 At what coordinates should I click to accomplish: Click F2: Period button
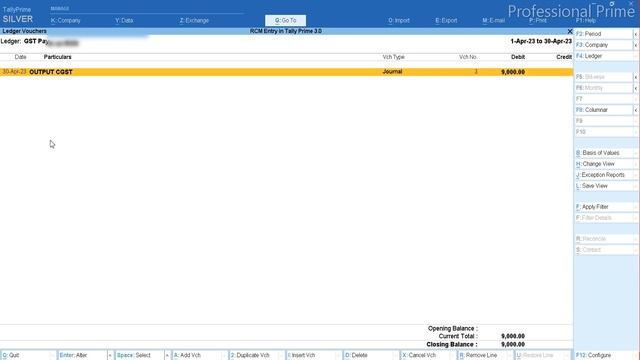604,34
